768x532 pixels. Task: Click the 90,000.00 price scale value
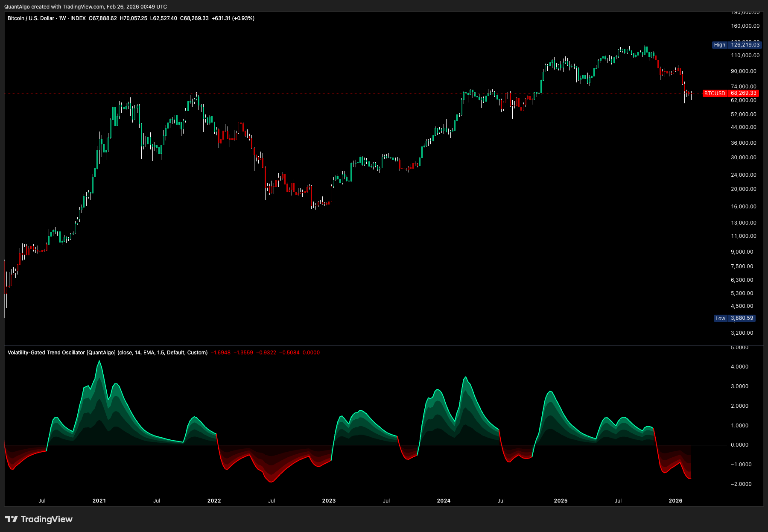coord(744,71)
